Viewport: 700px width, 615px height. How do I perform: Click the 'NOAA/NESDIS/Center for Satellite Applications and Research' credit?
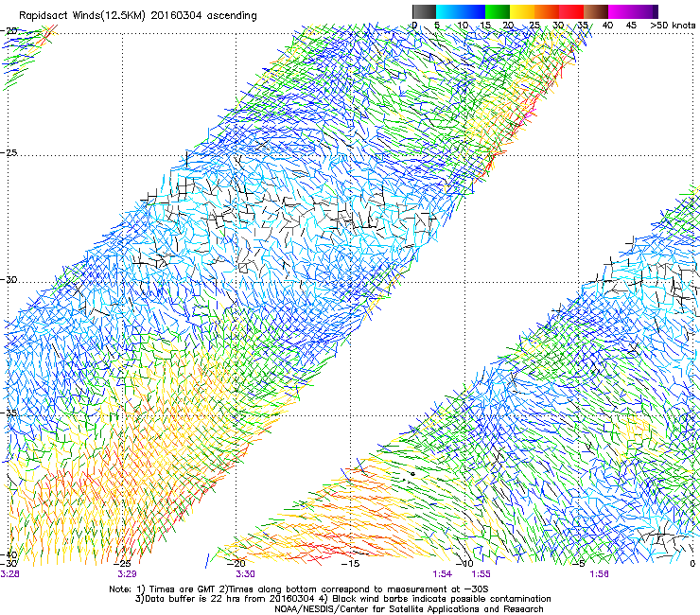(409, 609)
